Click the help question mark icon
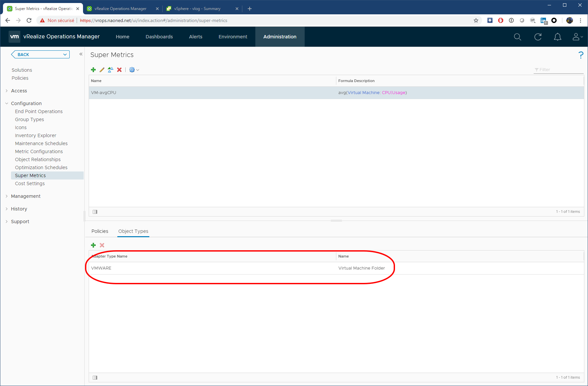This screenshot has width=588, height=386. coord(581,55)
